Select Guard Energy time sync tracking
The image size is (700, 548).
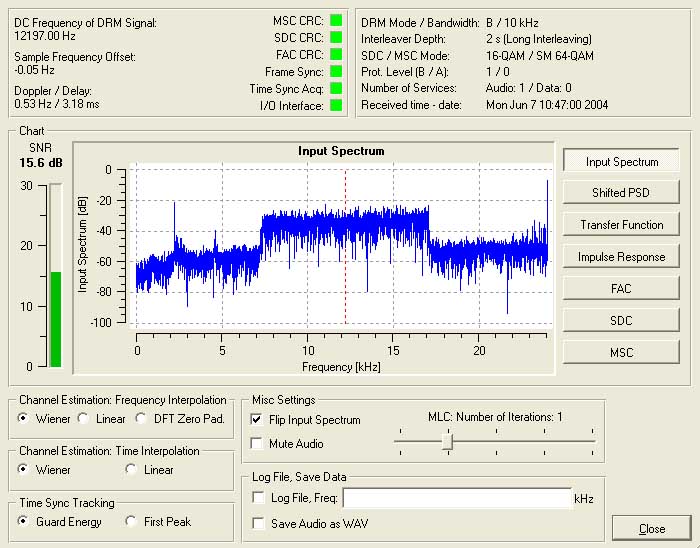point(23,522)
